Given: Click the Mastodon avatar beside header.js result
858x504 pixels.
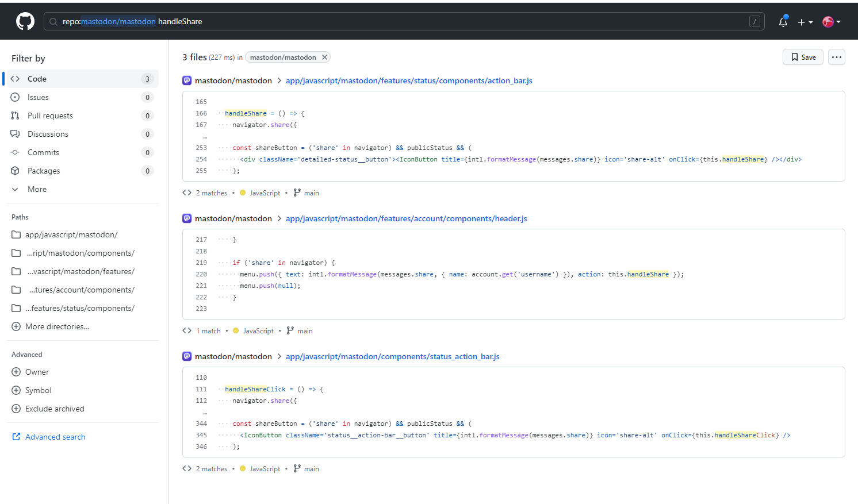Looking at the screenshot, I should tap(187, 218).
